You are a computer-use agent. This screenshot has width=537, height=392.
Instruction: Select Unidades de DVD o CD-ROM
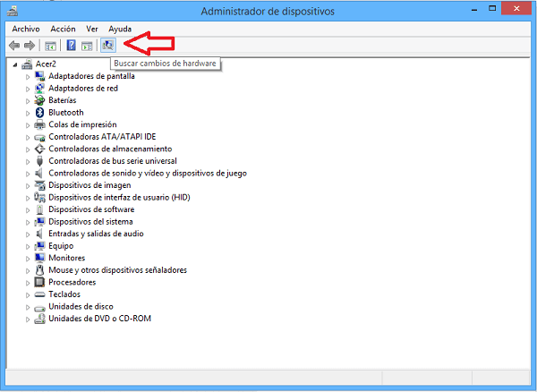pos(99,318)
